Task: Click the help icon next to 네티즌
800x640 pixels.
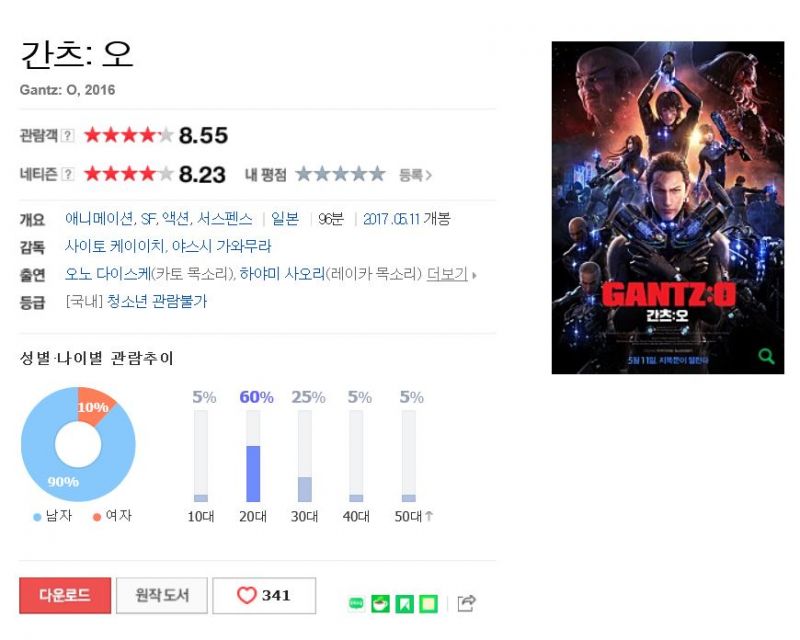Action: point(67,175)
